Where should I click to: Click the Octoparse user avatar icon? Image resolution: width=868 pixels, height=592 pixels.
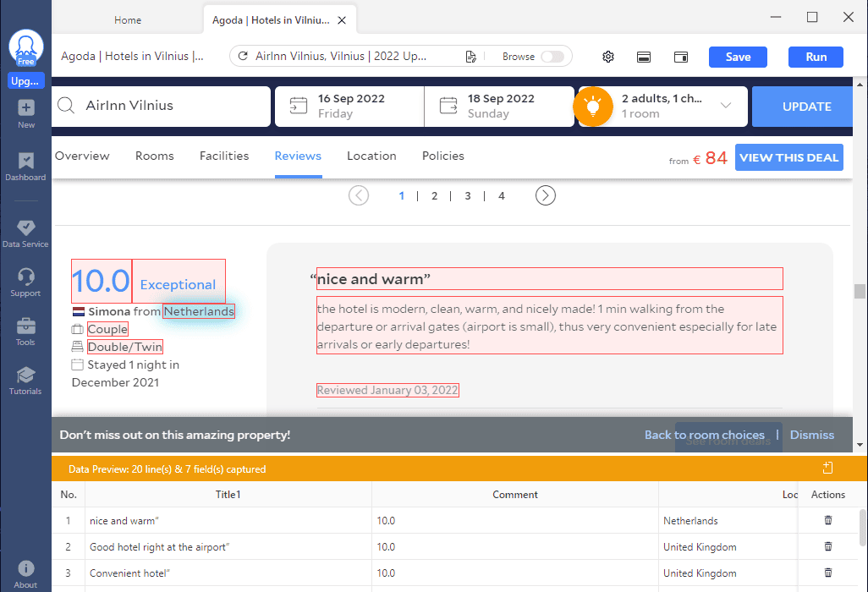pyautogui.click(x=26, y=48)
